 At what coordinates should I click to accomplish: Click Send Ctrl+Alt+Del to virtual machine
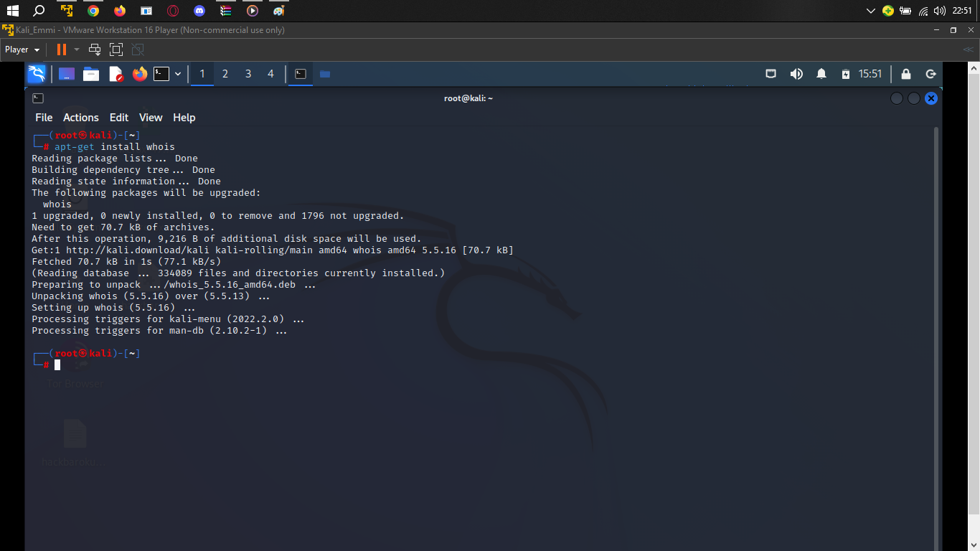[95, 50]
